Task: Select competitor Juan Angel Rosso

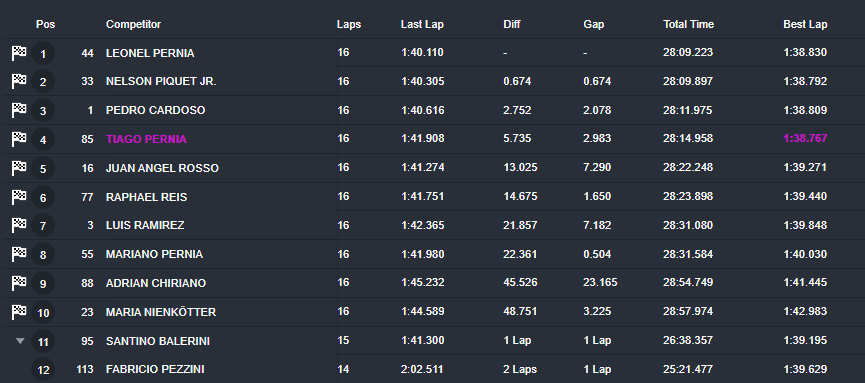Action: [162, 168]
